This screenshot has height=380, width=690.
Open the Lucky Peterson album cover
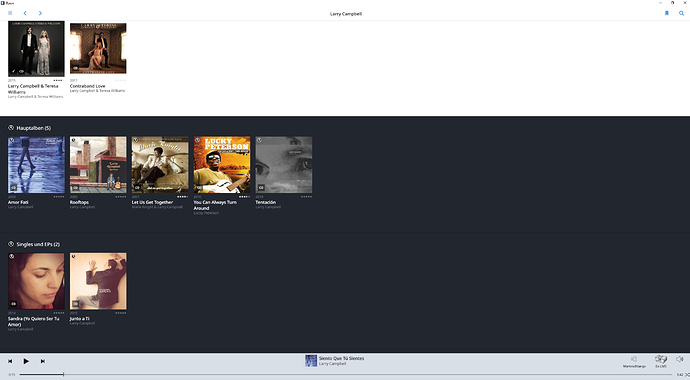click(222, 164)
